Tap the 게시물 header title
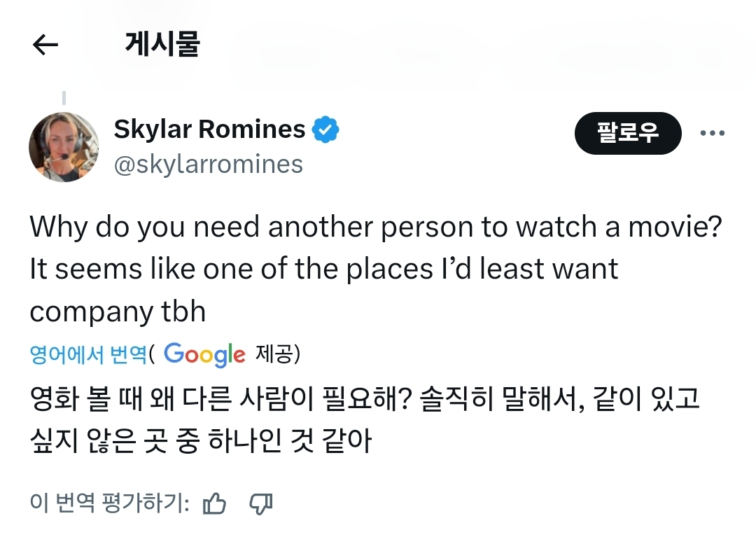This screenshot has width=756, height=537. tap(162, 45)
